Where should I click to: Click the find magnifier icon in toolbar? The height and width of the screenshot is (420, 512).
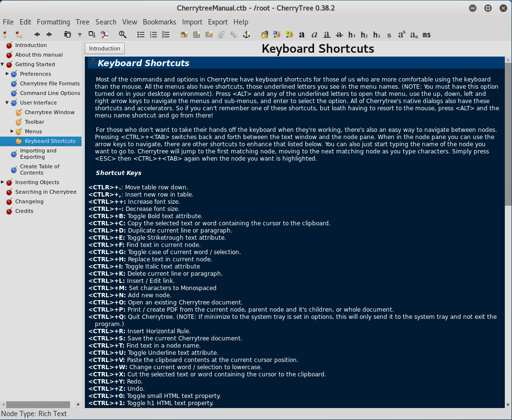point(123,35)
